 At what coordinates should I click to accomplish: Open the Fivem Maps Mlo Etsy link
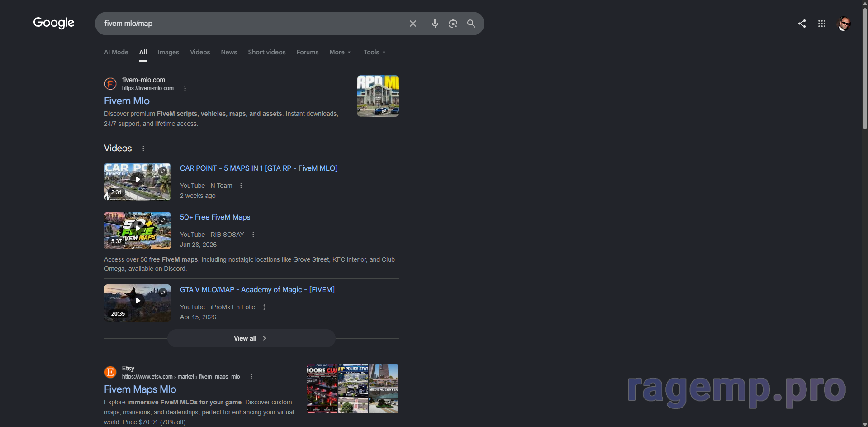(x=140, y=389)
